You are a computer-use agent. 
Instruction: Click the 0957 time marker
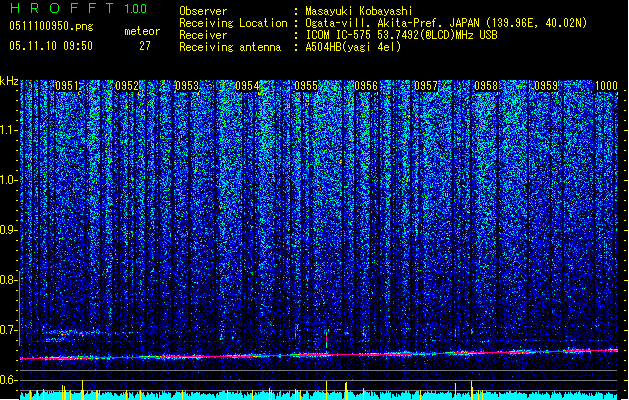coord(426,86)
